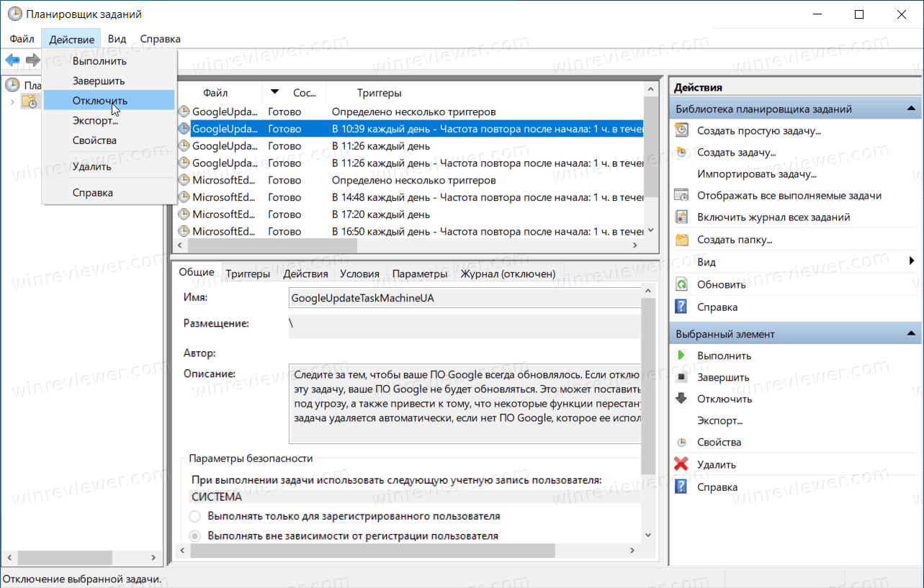Screen dimensions: 924x588
Task: Choose 'Экспорт...' in the Действие menu
Action: [109, 120]
